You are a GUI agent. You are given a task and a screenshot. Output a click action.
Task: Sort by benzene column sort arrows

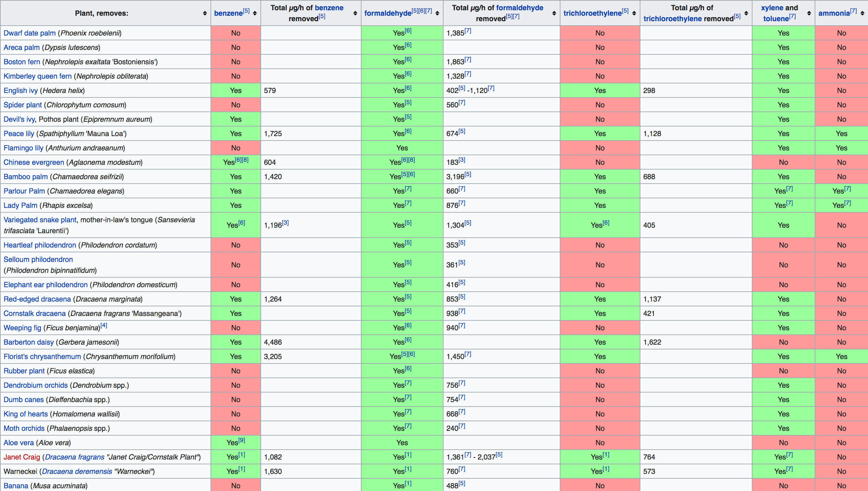(x=255, y=13)
